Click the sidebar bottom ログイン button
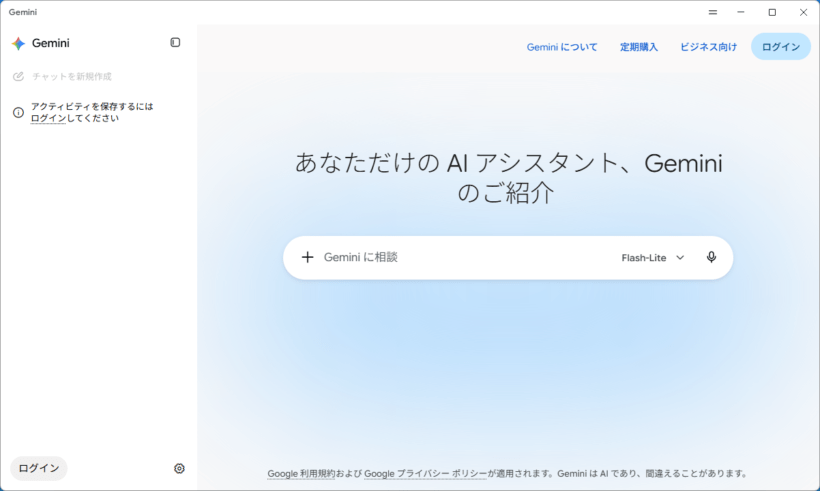The width and height of the screenshot is (820, 491). [x=39, y=468]
